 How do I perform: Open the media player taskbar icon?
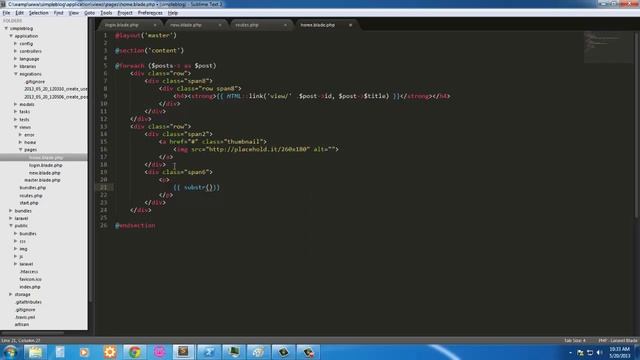coord(84,352)
